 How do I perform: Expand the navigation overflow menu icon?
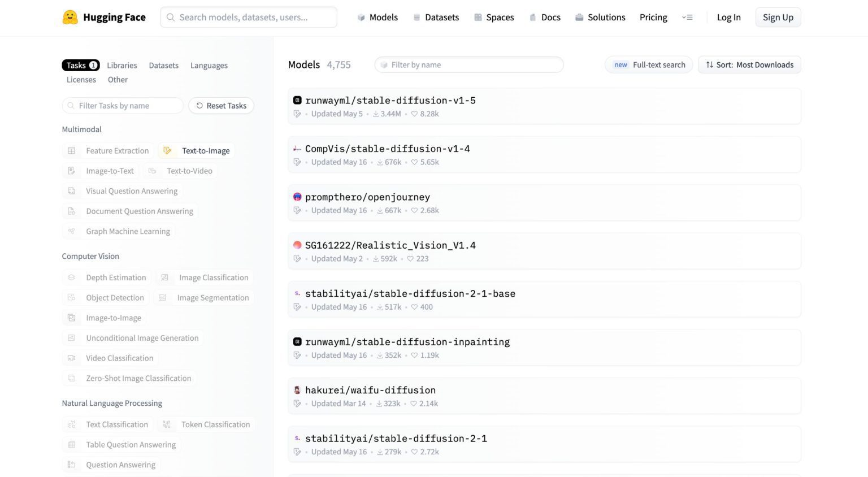687,18
